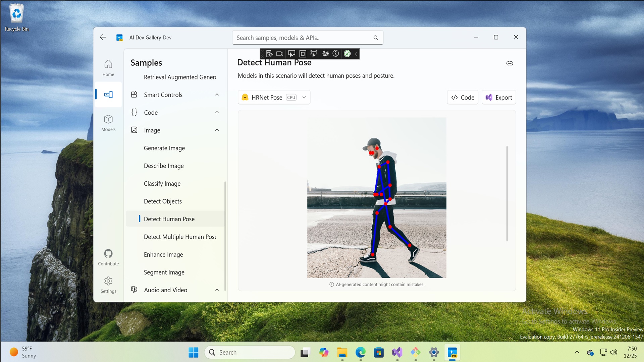The image size is (644, 362).
Task: Click the Image category icon in Samples
Action: [x=134, y=130]
